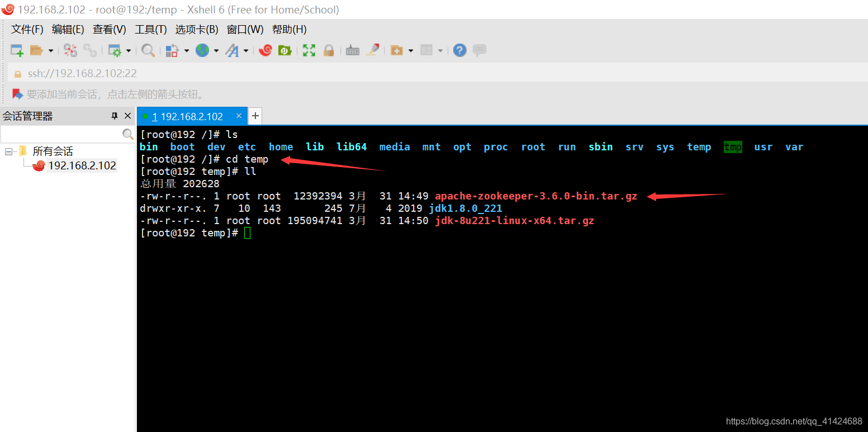Open the 编辑(E) menu
868x432 pixels.
click(x=68, y=30)
